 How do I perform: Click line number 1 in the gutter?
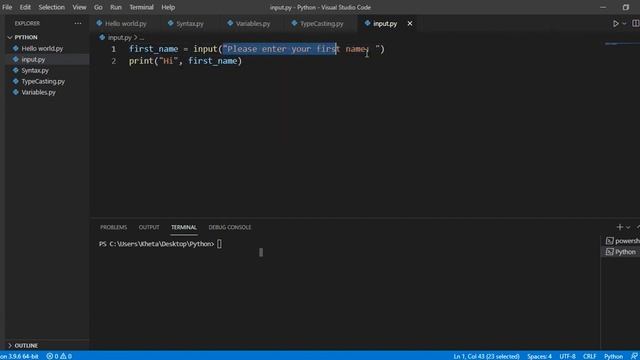pos(113,49)
